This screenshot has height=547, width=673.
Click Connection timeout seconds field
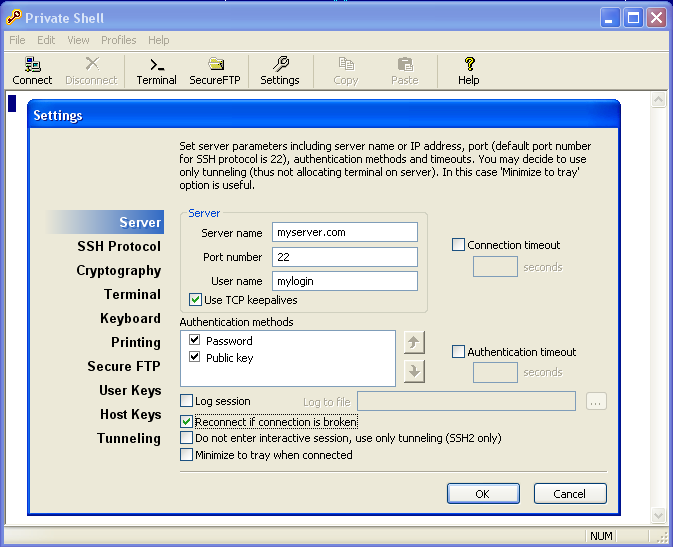click(495, 267)
